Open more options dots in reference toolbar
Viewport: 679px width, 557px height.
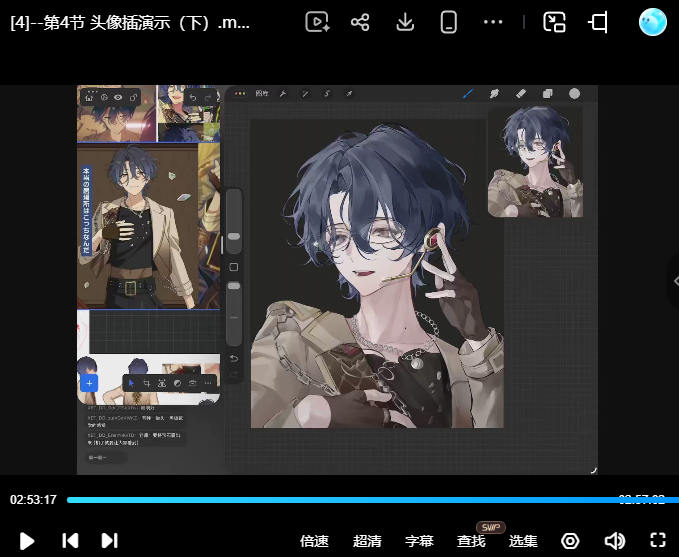[208, 383]
